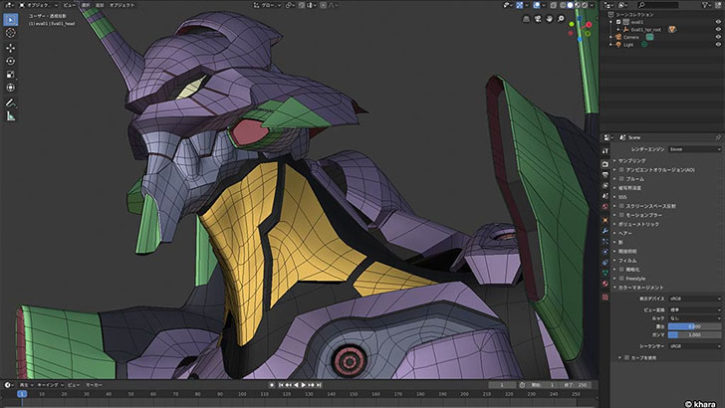The image size is (725, 408).
Task: Select the Select Box tool
Action: 11,19
